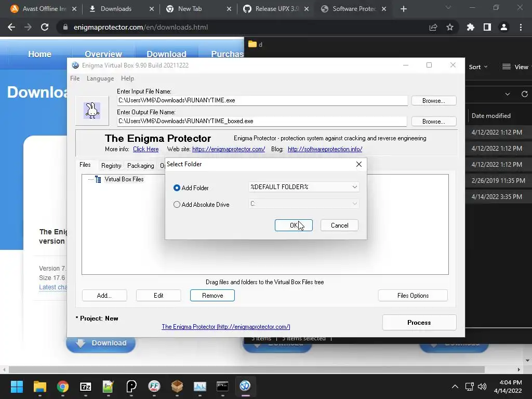This screenshot has width=532, height=399.
Task: Click the Enigma Virtual Box title bar icon
Action: pyautogui.click(x=75, y=65)
